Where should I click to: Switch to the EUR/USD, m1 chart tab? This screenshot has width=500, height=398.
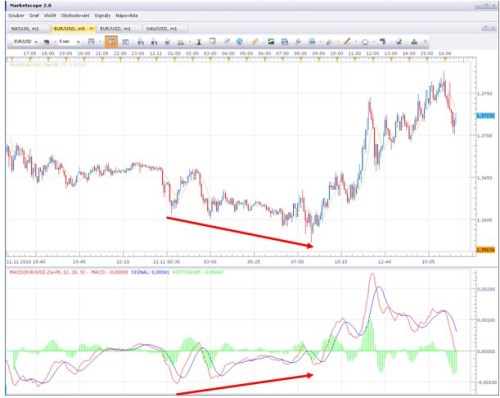coord(115,29)
